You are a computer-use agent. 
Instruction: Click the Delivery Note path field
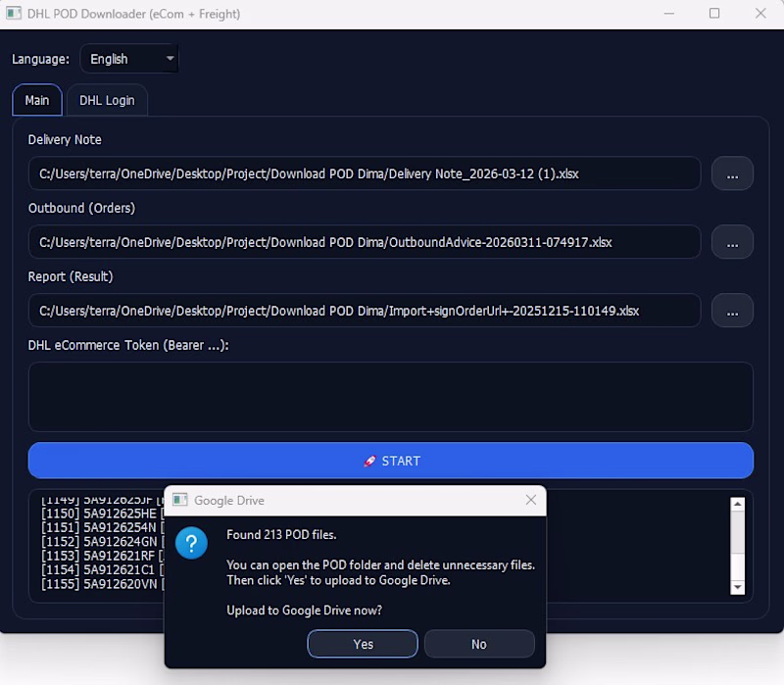tap(365, 173)
